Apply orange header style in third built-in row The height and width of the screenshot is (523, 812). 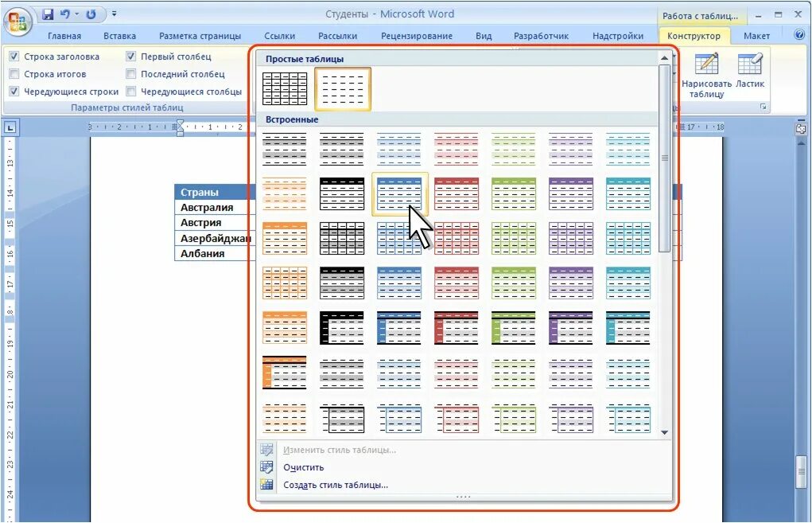pos(285,239)
